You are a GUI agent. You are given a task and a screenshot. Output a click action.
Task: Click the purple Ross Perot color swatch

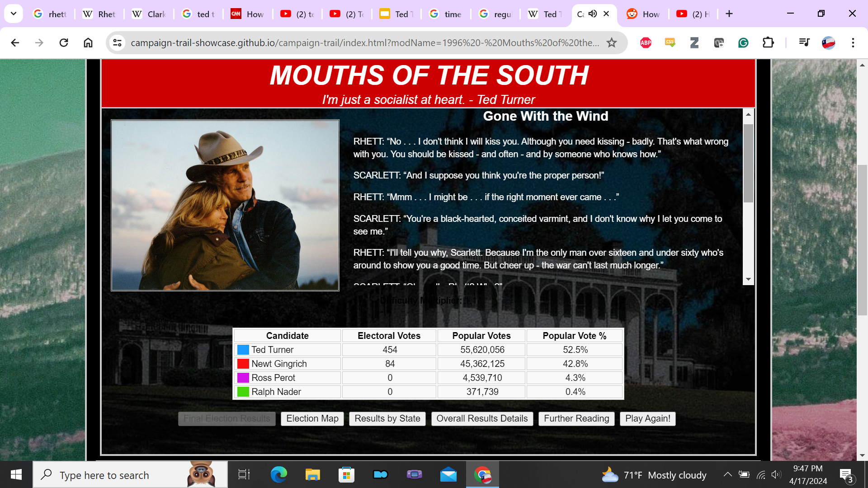pyautogui.click(x=243, y=378)
